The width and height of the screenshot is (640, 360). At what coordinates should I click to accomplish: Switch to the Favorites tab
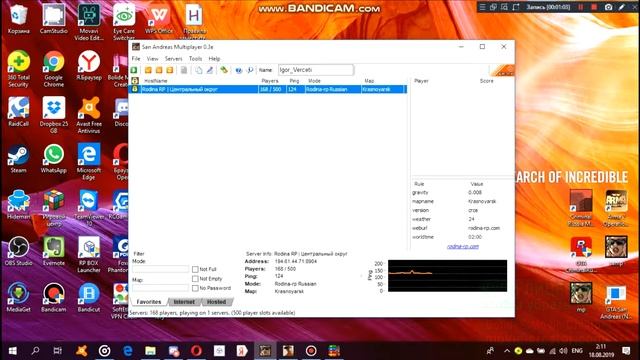(x=149, y=302)
